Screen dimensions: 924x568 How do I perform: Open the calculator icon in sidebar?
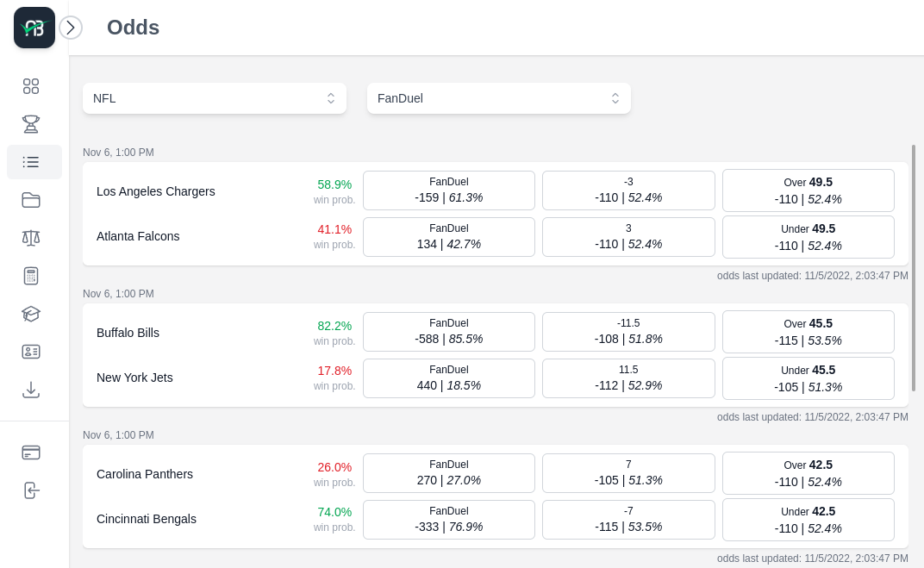(x=31, y=276)
